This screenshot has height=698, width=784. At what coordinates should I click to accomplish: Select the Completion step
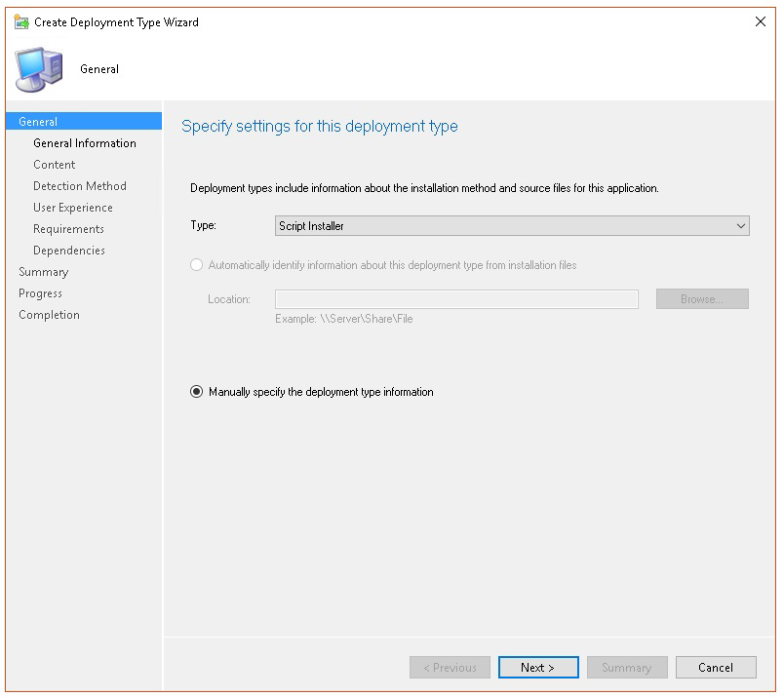tap(49, 315)
